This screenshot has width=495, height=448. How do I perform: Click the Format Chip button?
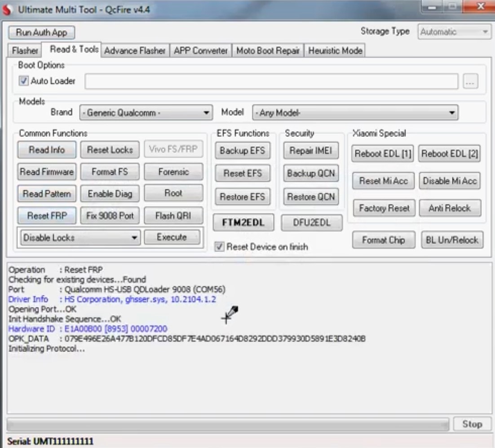384,240
